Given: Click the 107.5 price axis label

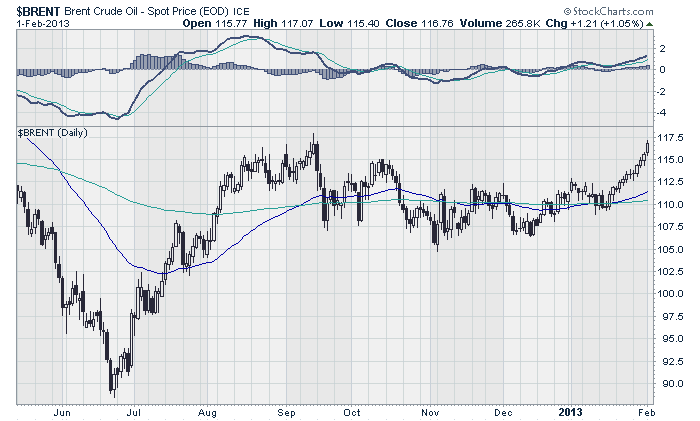Looking at the screenshot, I should [671, 227].
